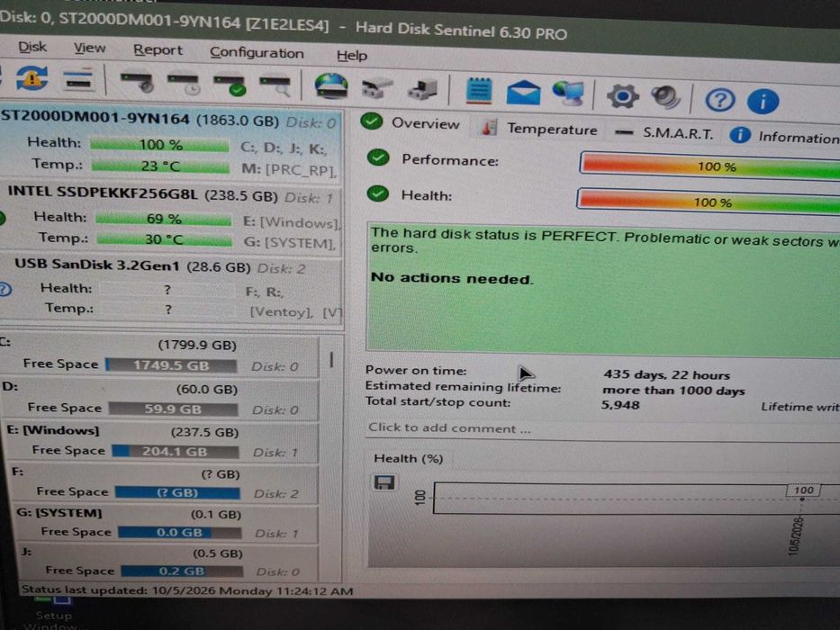The height and width of the screenshot is (630, 840).
Task: Select the ST2000DM001-9YN164 disk entry
Action: [x=170, y=144]
